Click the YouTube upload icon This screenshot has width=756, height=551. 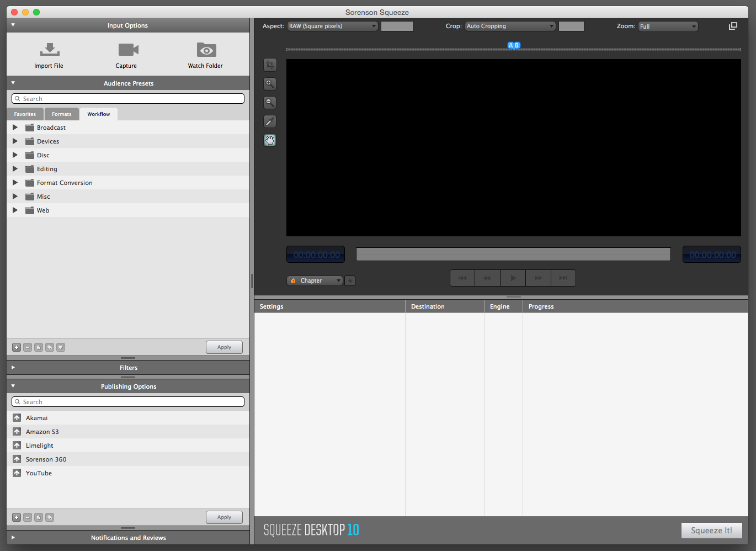tap(17, 473)
